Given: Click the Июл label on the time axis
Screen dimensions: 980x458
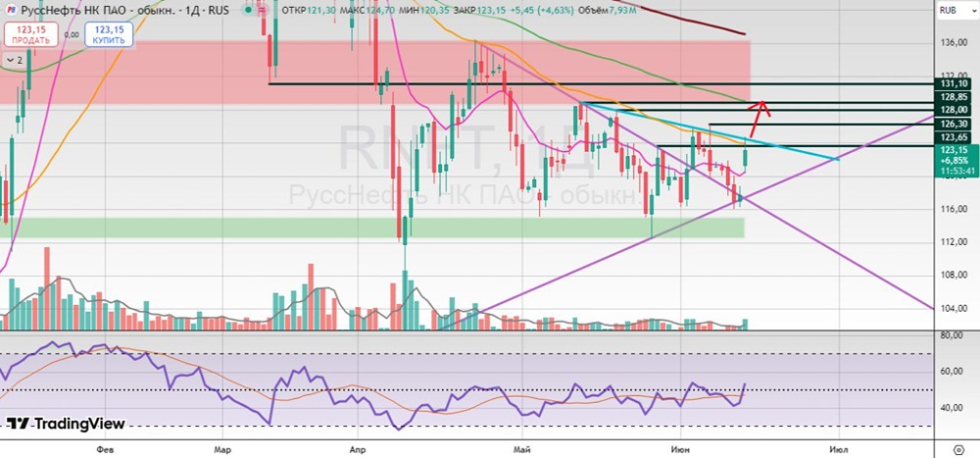Looking at the screenshot, I should [x=838, y=449].
